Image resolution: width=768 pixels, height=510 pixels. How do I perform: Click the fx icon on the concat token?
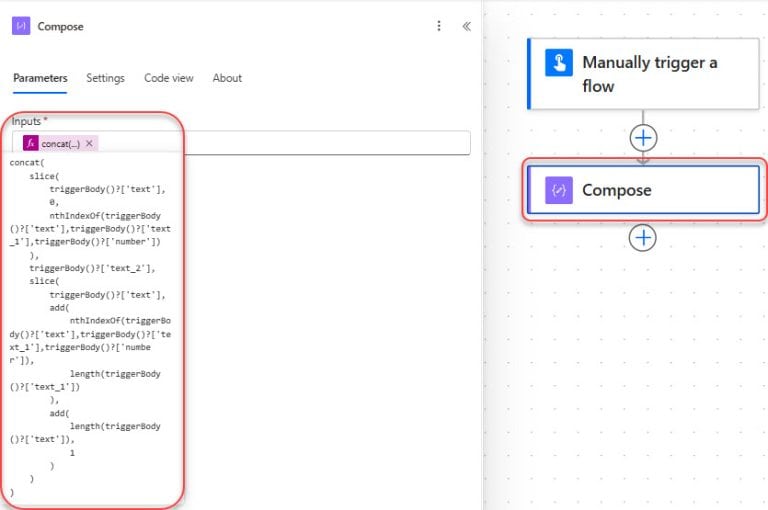31,144
